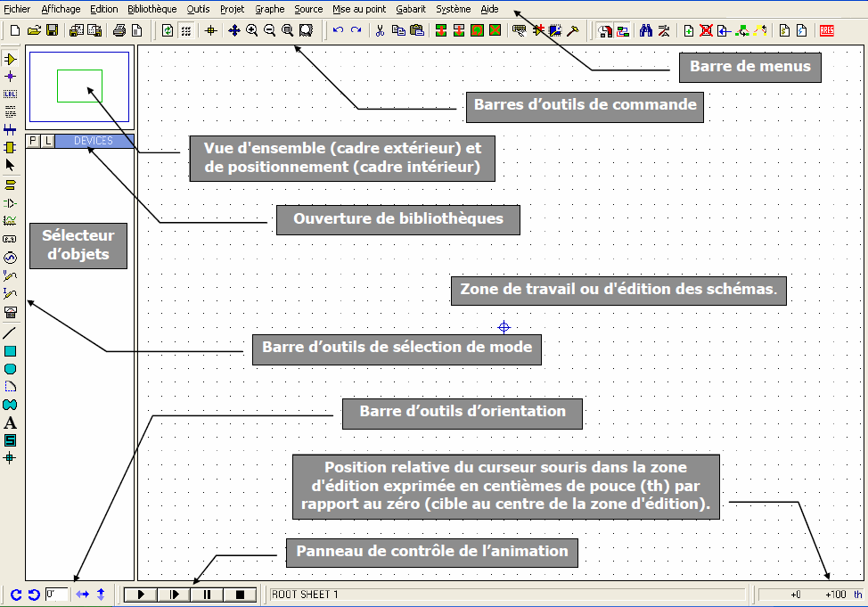
Task: Click the Pause simulation button
Action: pyautogui.click(x=207, y=595)
